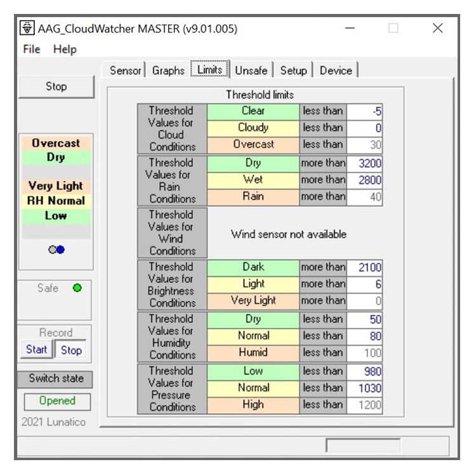Click 'Threshold Values for Rain Conditions' label
The height and width of the screenshot is (476, 476).
(x=172, y=181)
